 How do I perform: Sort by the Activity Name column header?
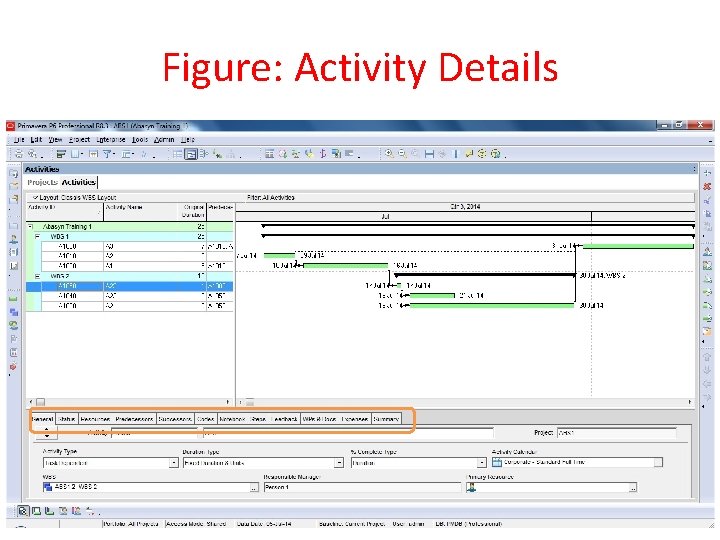click(142, 211)
